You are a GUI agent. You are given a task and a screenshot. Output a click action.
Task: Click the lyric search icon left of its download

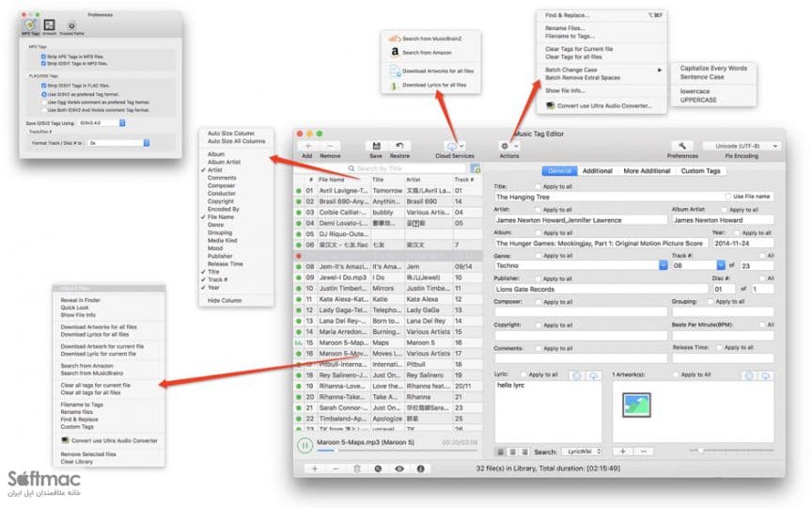pyautogui.click(x=577, y=375)
